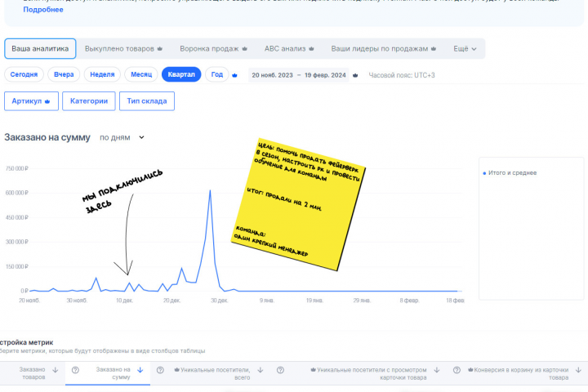
Task: Select the Год period
Action: pyautogui.click(x=217, y=74)
